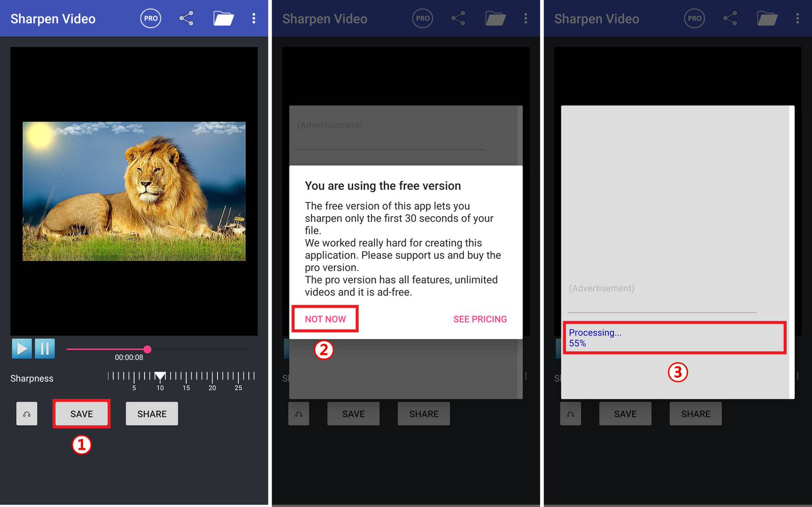Tap the share icon in middle screen header
Screen dimensions: 812x507
pos(458,19)
